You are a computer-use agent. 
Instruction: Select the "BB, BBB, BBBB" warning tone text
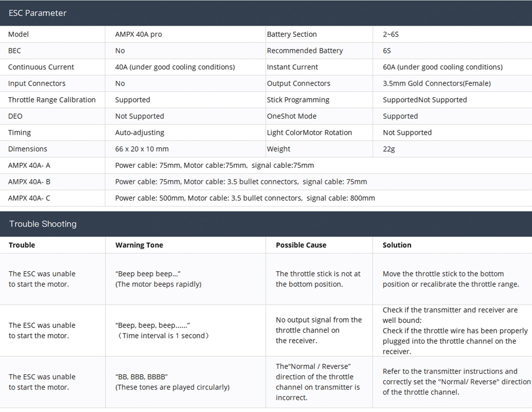[141, 377]
